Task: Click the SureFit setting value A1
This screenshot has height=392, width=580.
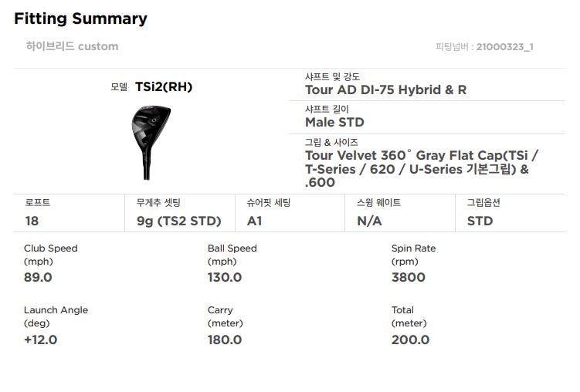Action: coord(255,221)
